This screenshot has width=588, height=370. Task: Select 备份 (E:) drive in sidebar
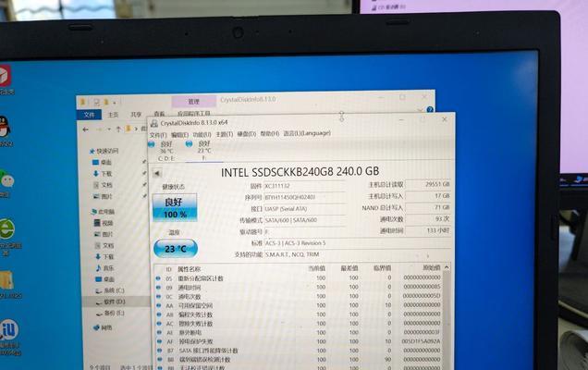tap(110, 313)
